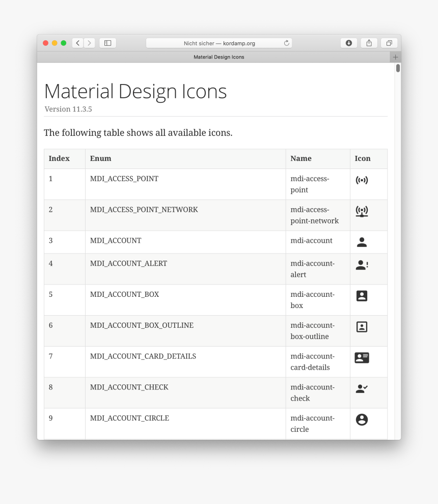Go forward with Safari's forward arrow
Viewport: 438px width, 504px height.
[x=90, y=43]
